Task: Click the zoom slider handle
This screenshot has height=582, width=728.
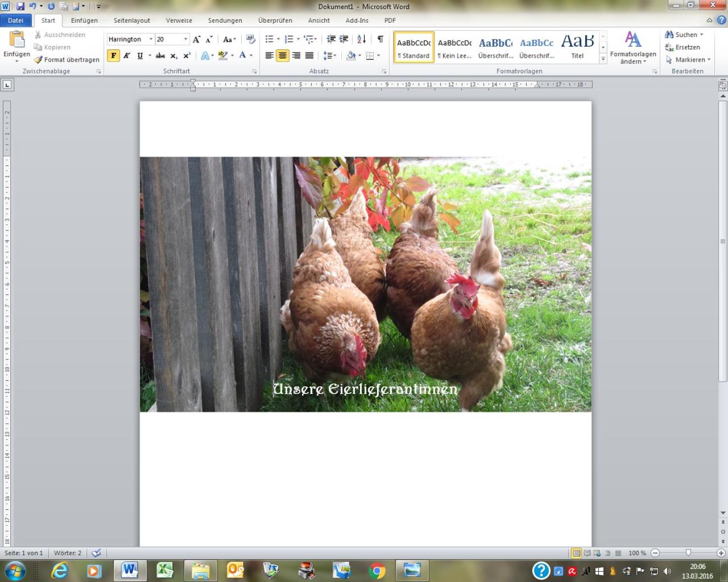Action: point(688,552)
